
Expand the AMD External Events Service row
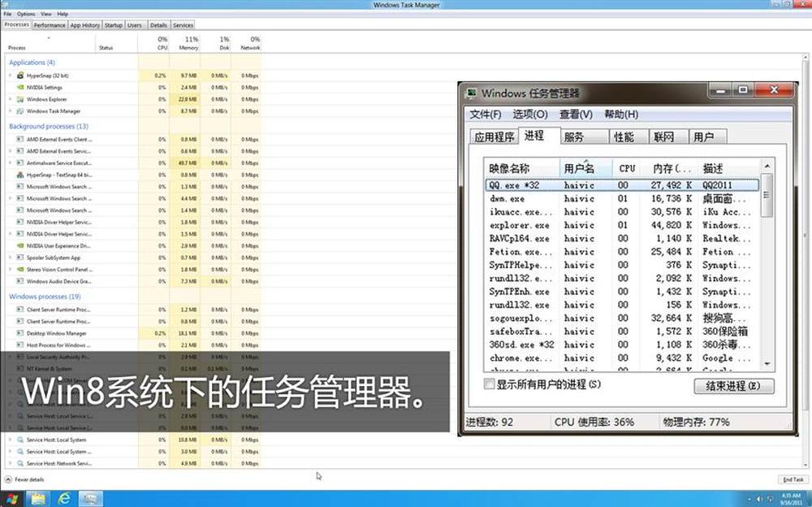(x=10, y=151)
